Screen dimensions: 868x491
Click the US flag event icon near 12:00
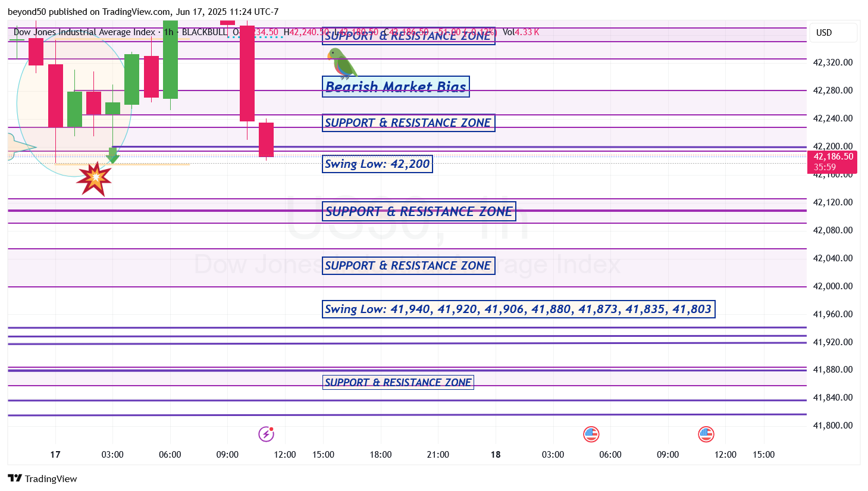pyautogui.click(x=706, y=434)
